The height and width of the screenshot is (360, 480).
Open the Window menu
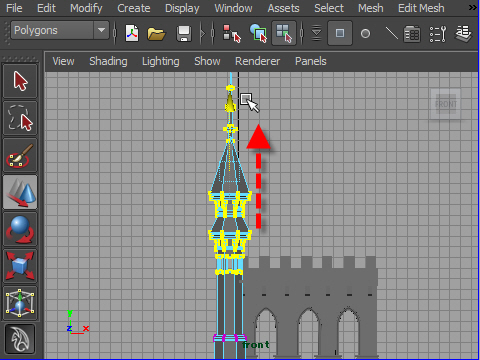(233, 8)
